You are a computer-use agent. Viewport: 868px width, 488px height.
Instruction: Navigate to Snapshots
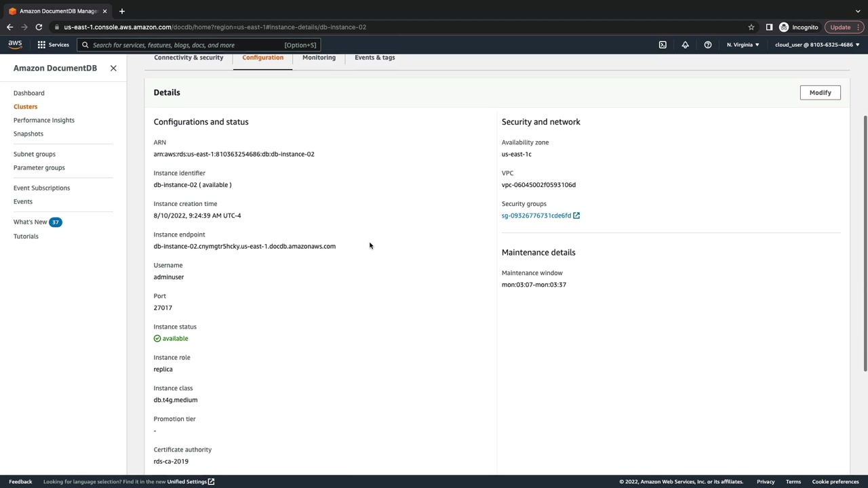[x=28, y=134]
